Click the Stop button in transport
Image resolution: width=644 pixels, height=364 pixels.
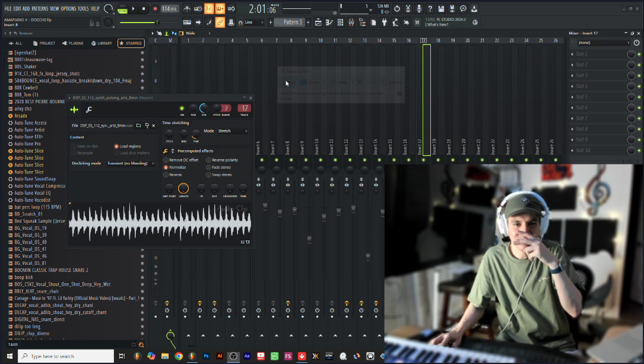point(143,9)
